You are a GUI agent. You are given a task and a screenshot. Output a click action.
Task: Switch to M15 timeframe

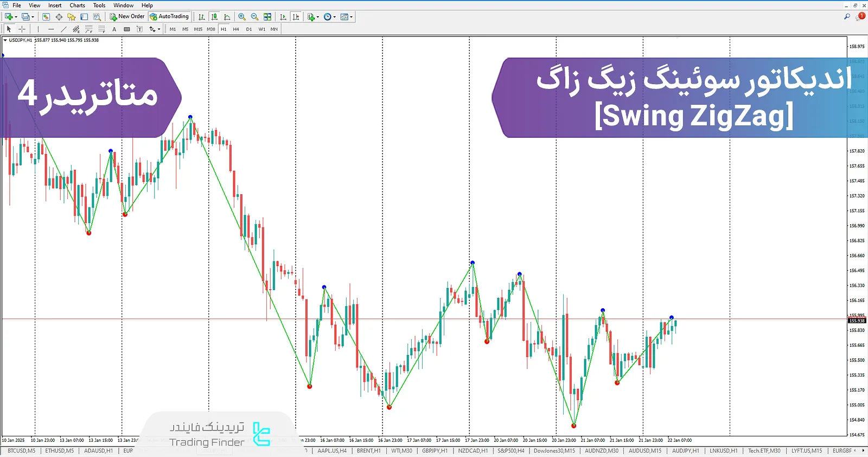(198, 29)
